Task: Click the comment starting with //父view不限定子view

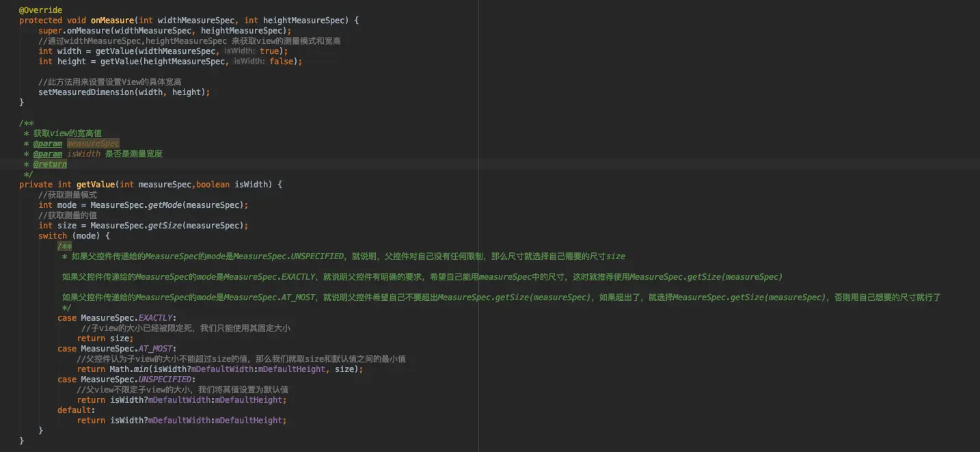Action: (x=182, y=390)
